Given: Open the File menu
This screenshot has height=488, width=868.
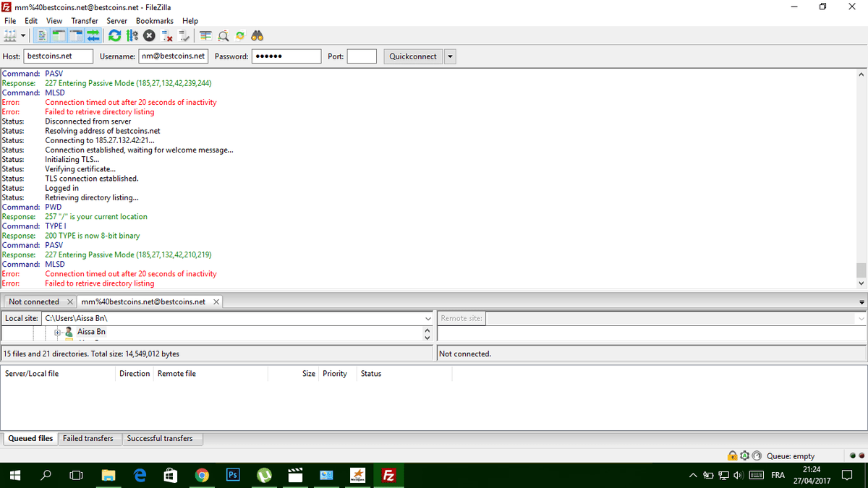Looking at the screenshot, I should pos(10,21).
